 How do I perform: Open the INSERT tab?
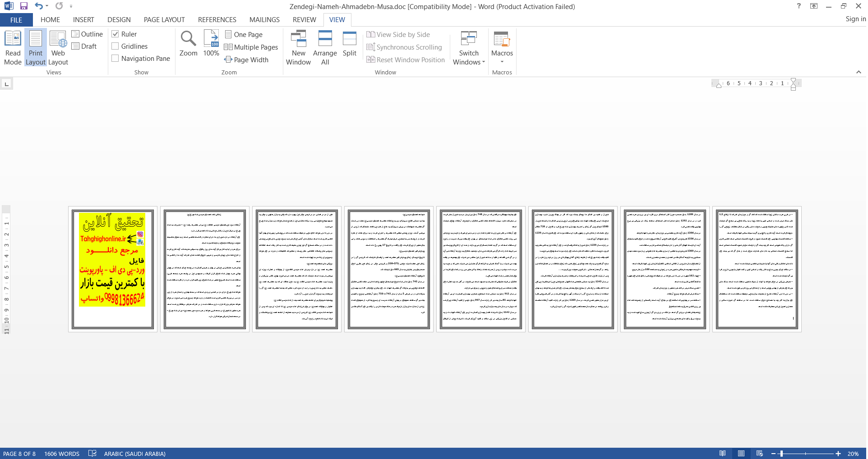(x=83, y=20)
